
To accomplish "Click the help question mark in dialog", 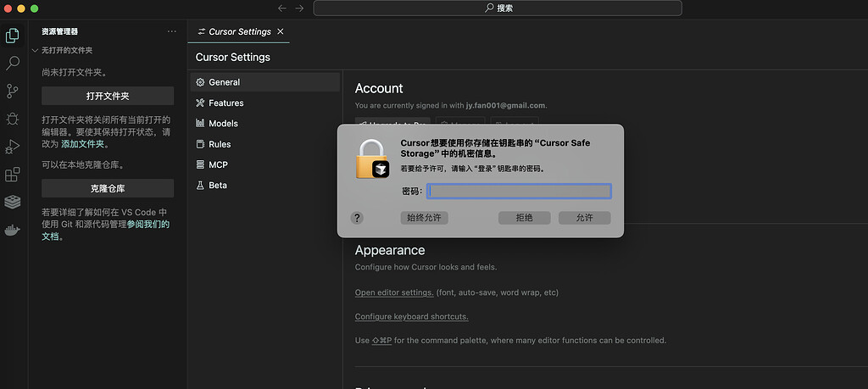I will pyautogui.click(x=357, y=218).
